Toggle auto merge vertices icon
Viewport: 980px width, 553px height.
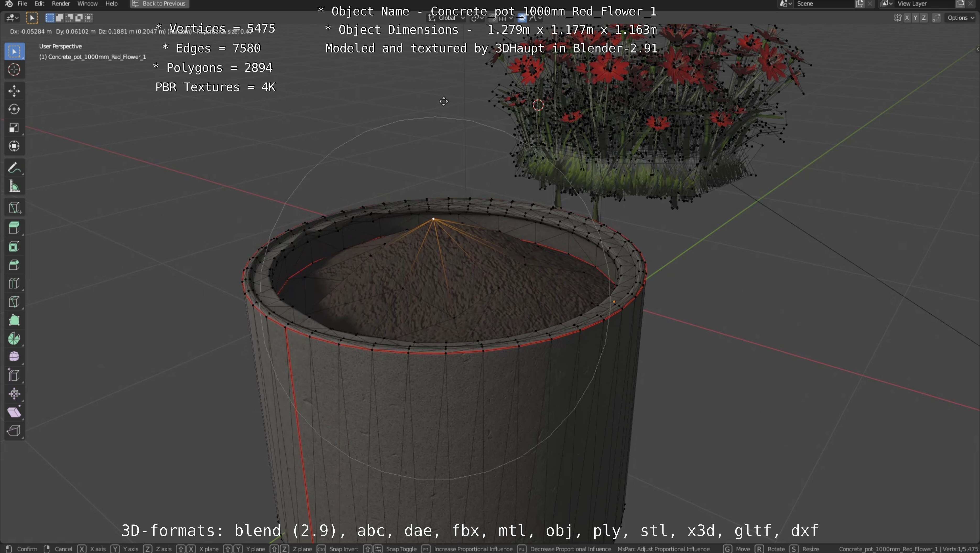pos(936,18)
